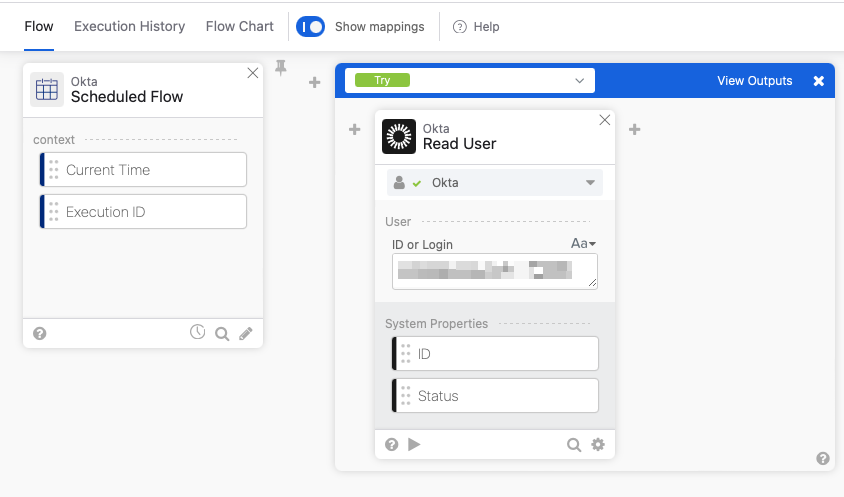Viewport: 844px width, 497px height.
Task: Open help icon on Scheduled Flow card
Action: (x=40, y=333)
